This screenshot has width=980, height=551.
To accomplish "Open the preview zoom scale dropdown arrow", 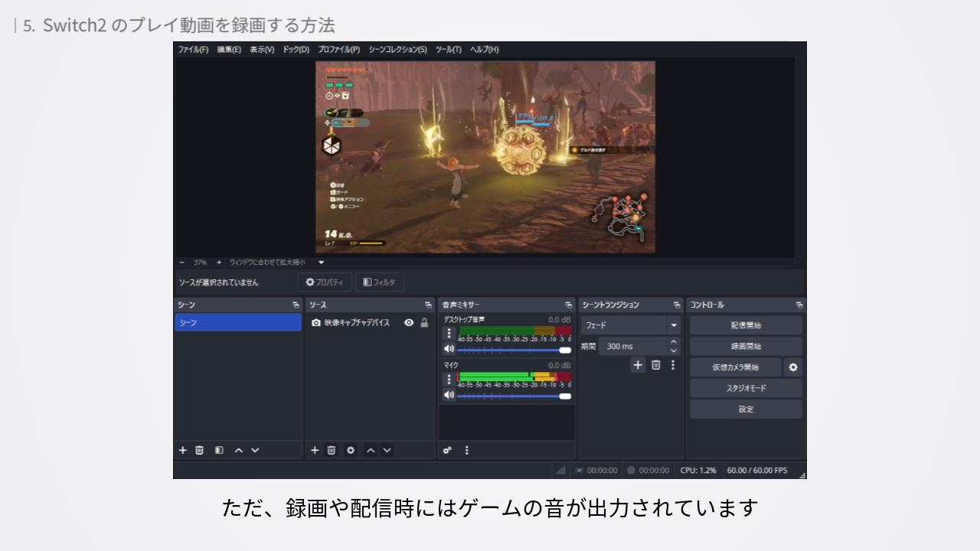I will pos(322,262).
